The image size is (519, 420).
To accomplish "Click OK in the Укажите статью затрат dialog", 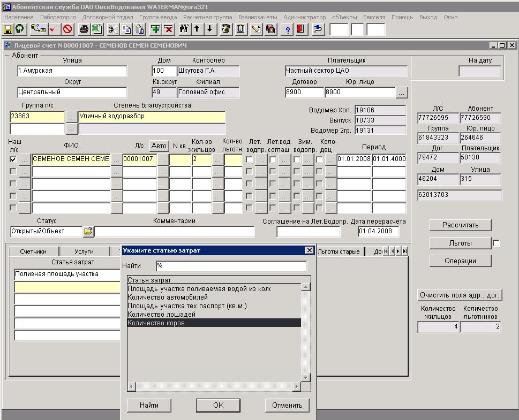I will coord(218,405).
